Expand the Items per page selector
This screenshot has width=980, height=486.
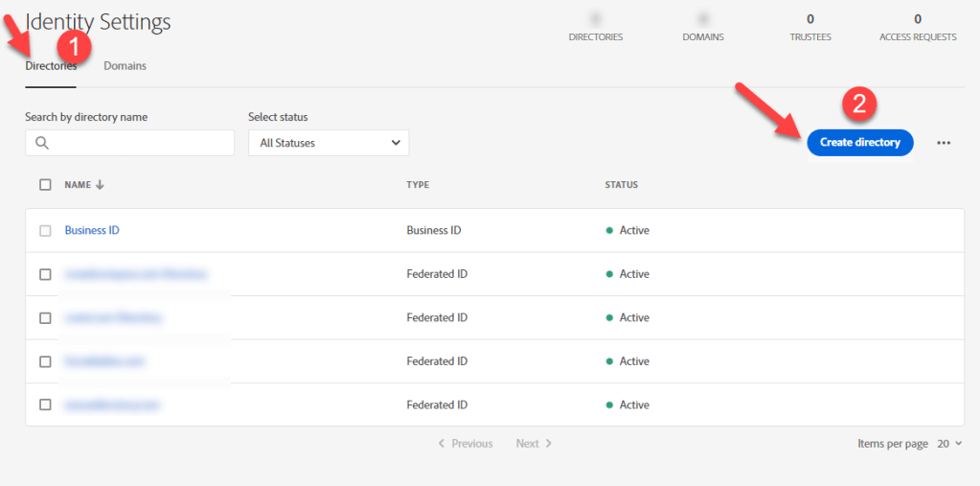(949, 444)
